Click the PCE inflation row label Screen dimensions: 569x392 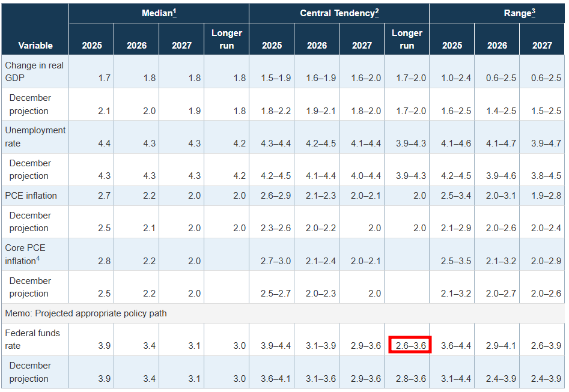[x=31, y=196]
